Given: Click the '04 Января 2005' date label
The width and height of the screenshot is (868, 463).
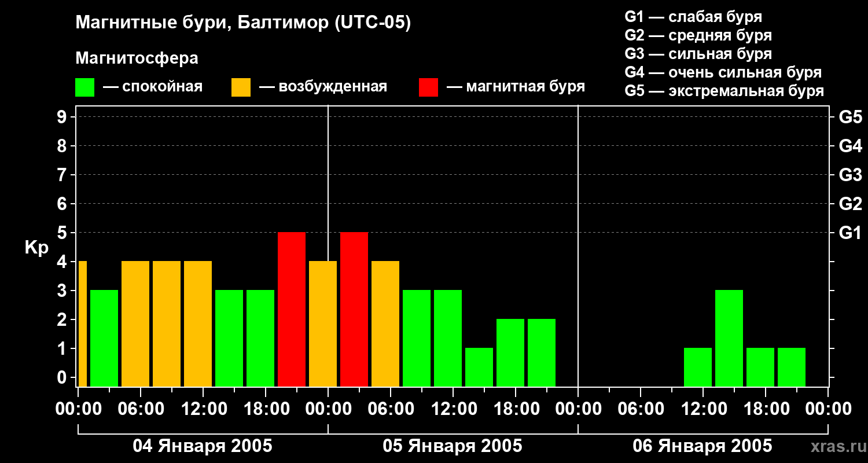Looking at the screenshot, I should tap(203, 446).
